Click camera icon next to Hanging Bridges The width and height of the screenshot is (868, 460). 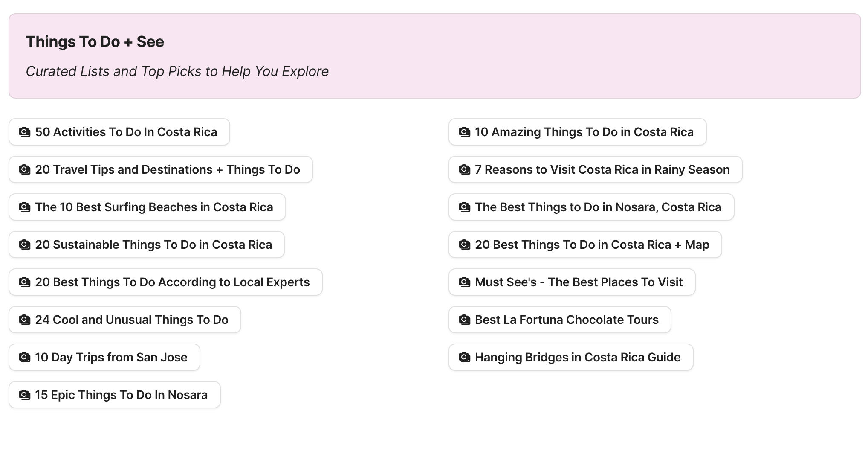point(465,357)
